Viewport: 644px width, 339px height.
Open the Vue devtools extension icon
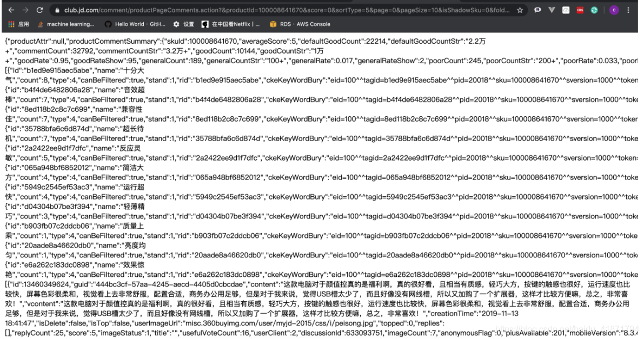click(x=552, y=10)
